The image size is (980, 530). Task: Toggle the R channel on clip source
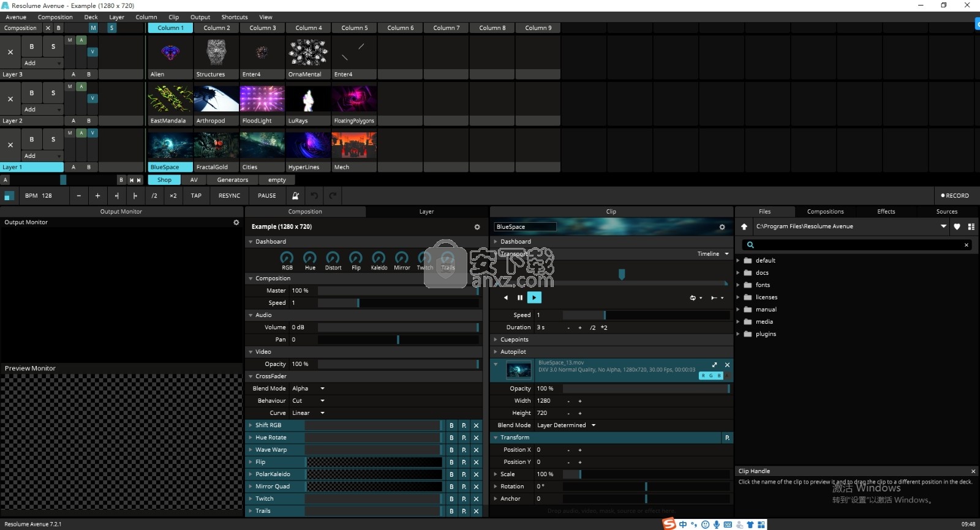click(704, 376)
